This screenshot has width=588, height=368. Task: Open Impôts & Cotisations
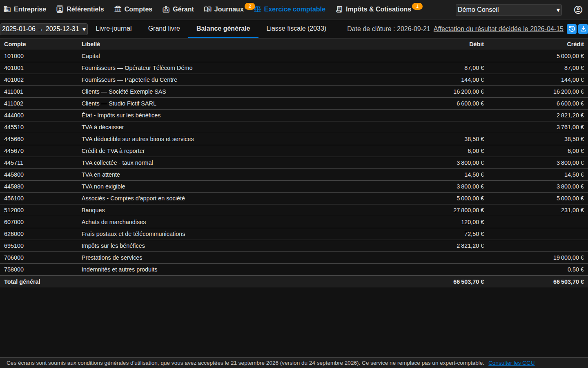pos(374,9)
